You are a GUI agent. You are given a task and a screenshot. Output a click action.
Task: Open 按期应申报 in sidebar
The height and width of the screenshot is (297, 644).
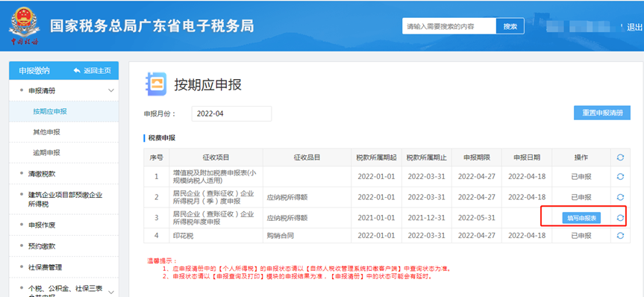click(x=50, y=111)
